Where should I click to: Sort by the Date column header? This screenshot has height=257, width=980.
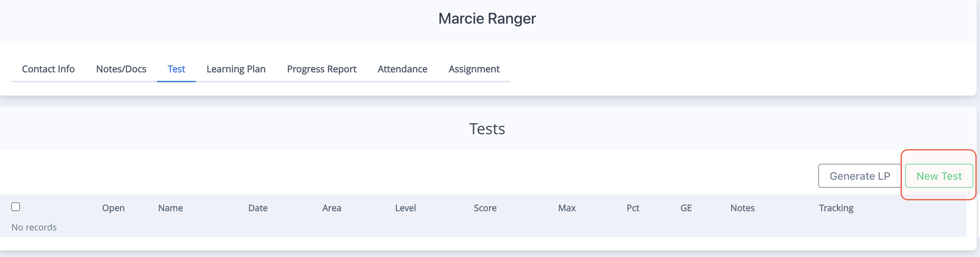pyautogui.click(x=258, y=208)
